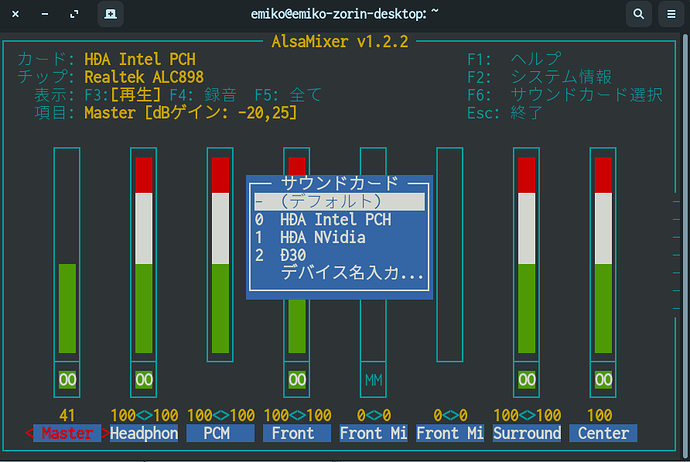Select デバイス名入力... entry
690x462 pixels.
(x=339, y=273)
